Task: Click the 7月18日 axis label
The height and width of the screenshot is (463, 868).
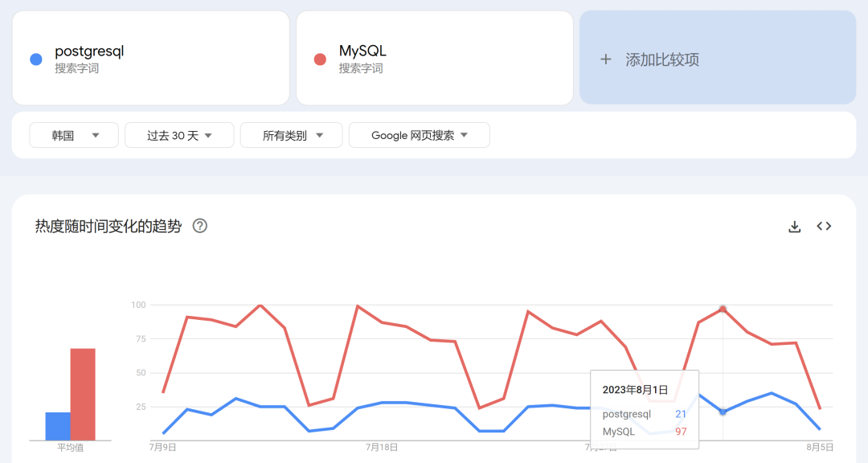Action: pos(382,448)
